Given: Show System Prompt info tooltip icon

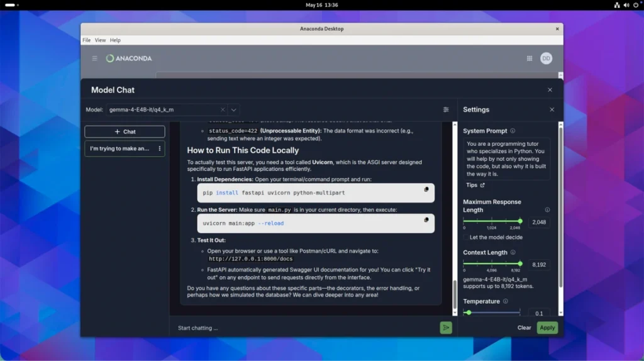Looking at the screenshot, I should pos(513,131).
